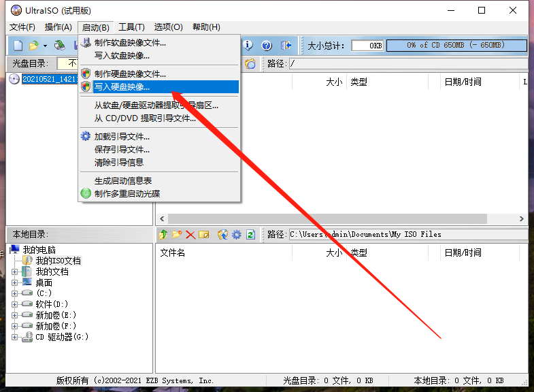Screen dimensions: 534x392
Task: Expand the CD 驱动器(G:) node
Action: (x=14, y=337)
